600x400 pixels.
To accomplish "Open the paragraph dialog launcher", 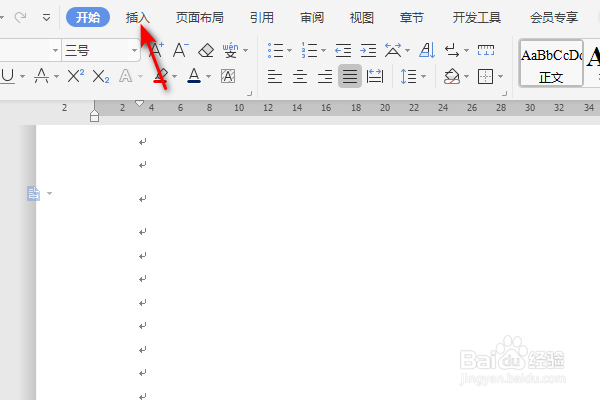I will point(504,93).
